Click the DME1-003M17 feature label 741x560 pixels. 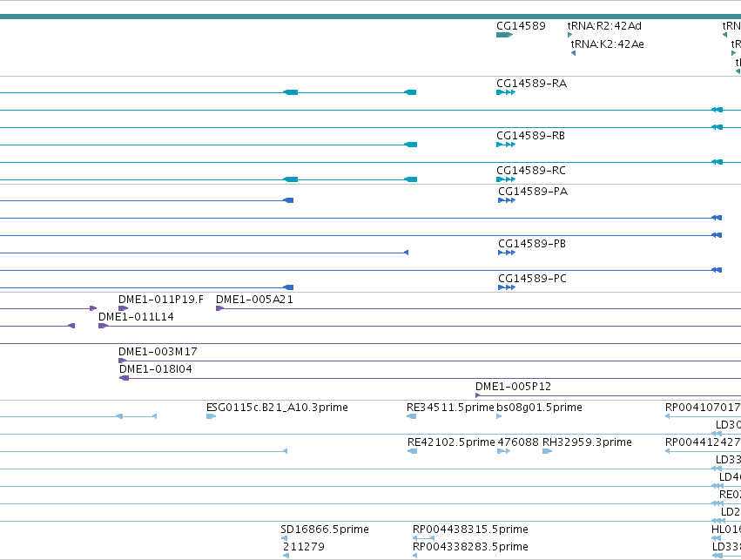pos(158,352)
